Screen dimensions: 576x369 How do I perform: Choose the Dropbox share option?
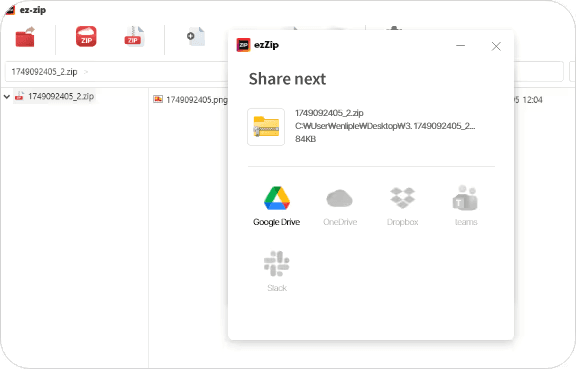pyautogui.click(x=403, y=206)
